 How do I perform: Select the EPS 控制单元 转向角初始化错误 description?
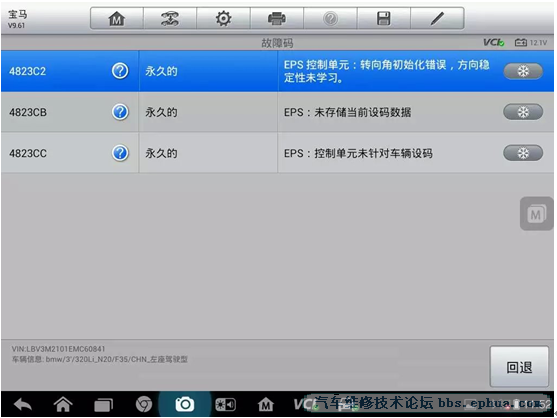(387, 71)
